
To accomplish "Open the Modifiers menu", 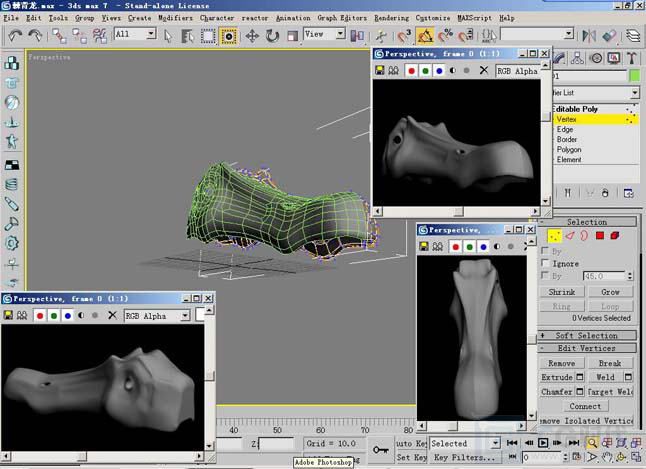I will [176, 18].
